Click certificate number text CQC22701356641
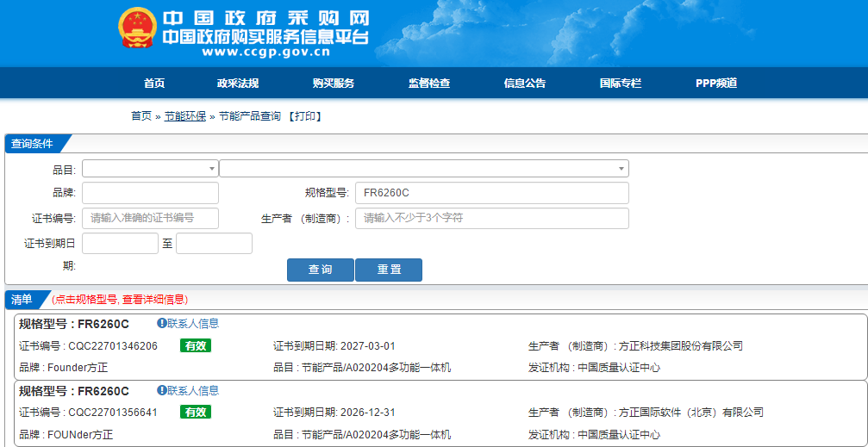Viewport: 868px width, 447px height. (x=113, y=413)
